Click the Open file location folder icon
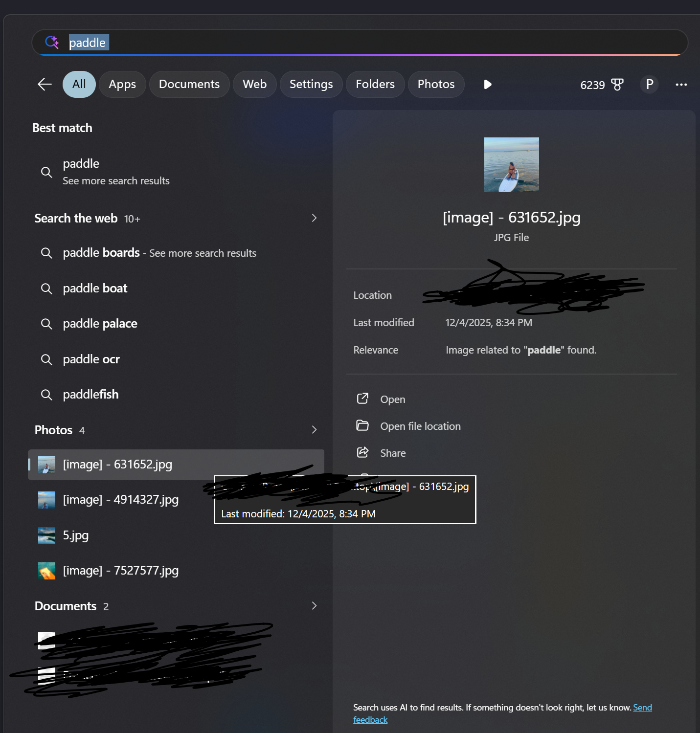Image resolution: width=700 pixels, height=733 pixels. pyautogui.click(x=362, y=426)
